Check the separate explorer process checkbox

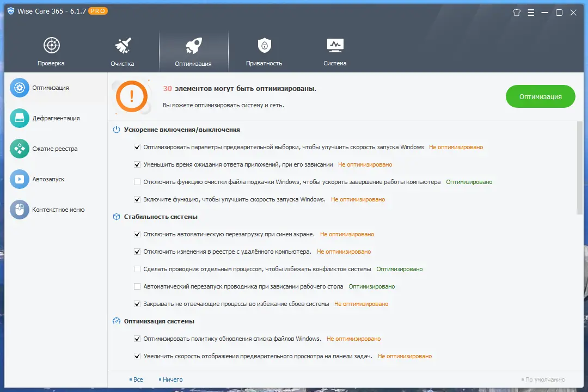coord(137,269)
